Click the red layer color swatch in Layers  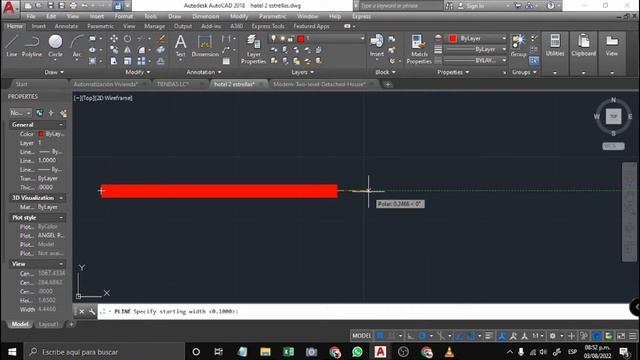[301, 39]
